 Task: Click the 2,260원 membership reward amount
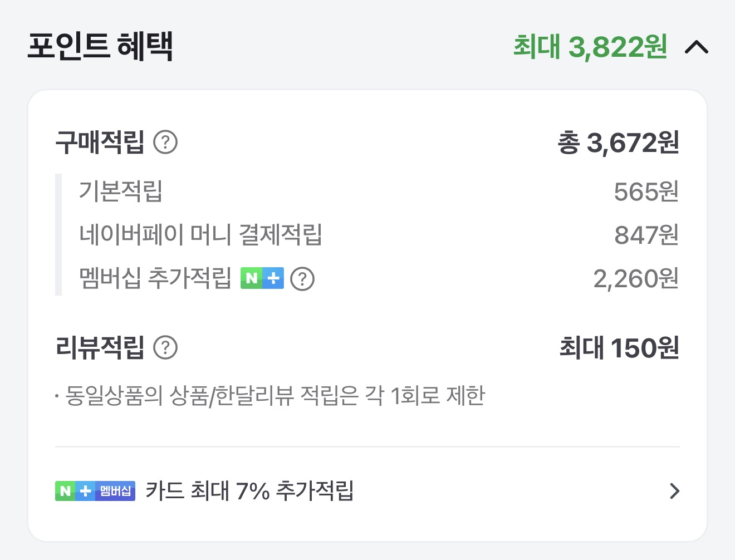point(635,278)
